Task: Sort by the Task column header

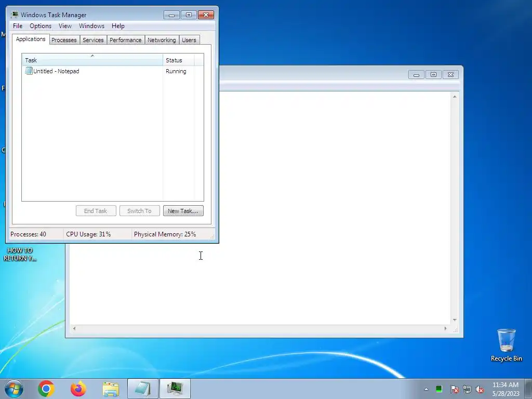Action: click(92, 60)
